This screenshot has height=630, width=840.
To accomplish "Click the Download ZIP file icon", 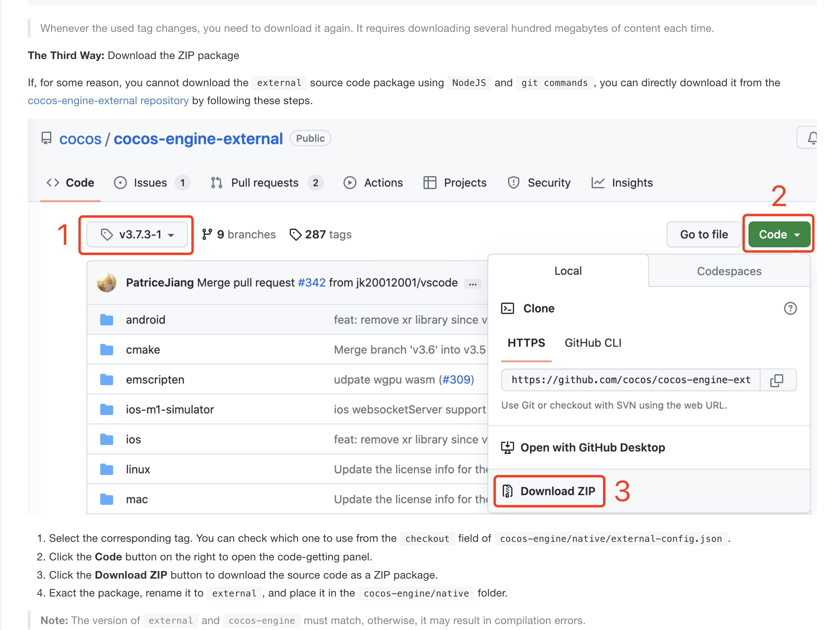I will tap(507, 491).
